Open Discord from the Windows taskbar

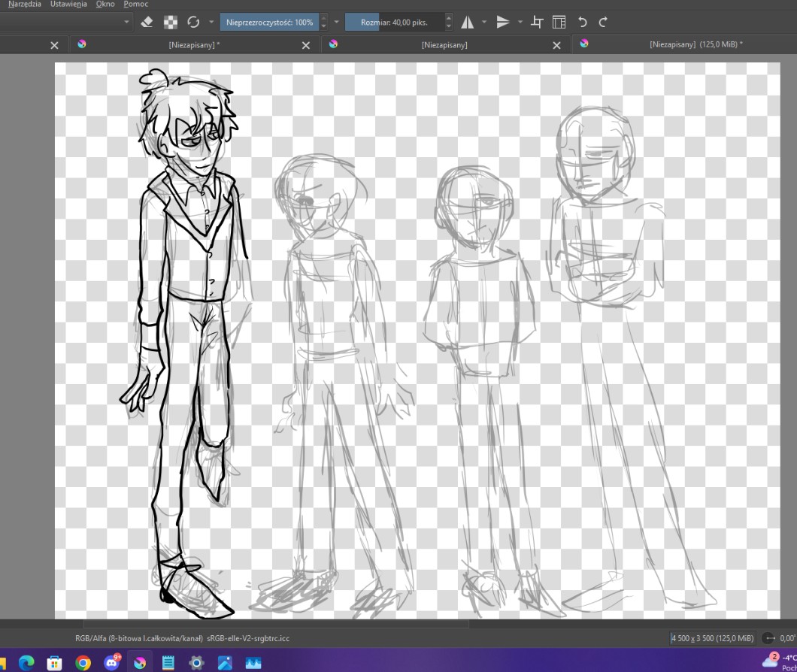(x=112, y=663)
